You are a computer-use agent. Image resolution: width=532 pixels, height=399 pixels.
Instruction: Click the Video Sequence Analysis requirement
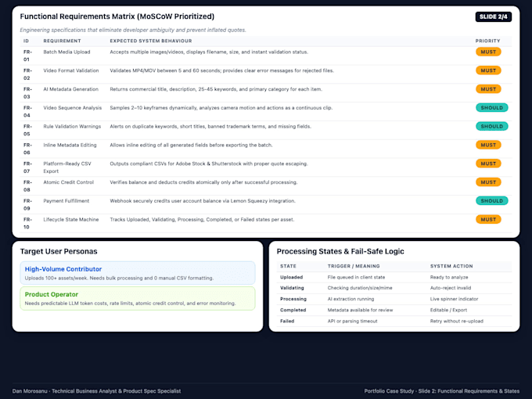[x=72, y=107]
